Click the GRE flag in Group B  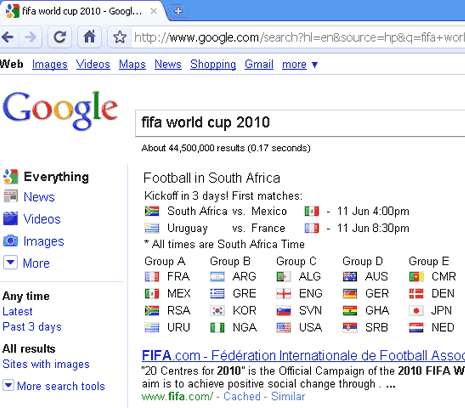coord(217,294)
